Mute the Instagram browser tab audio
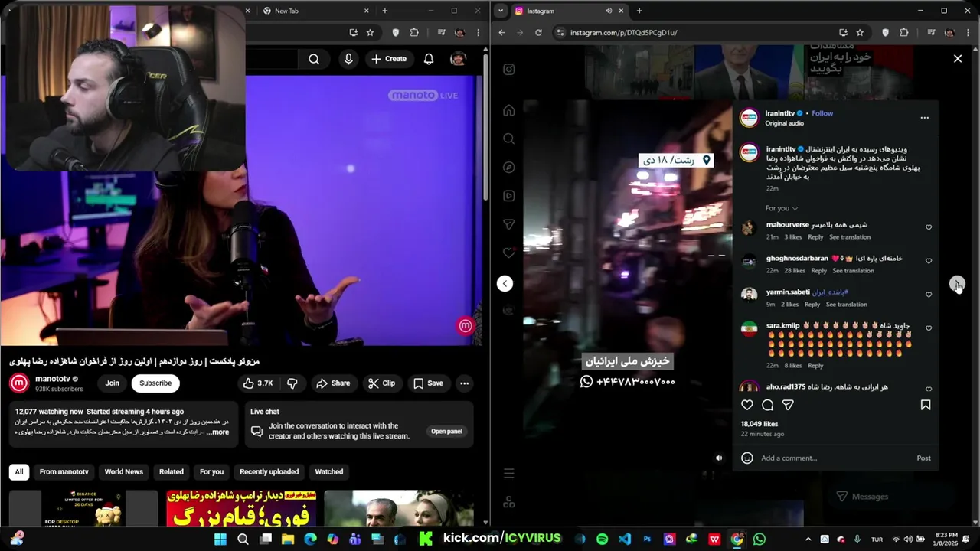Viewport: 980px width, 551px height. (x=609, y=11)
